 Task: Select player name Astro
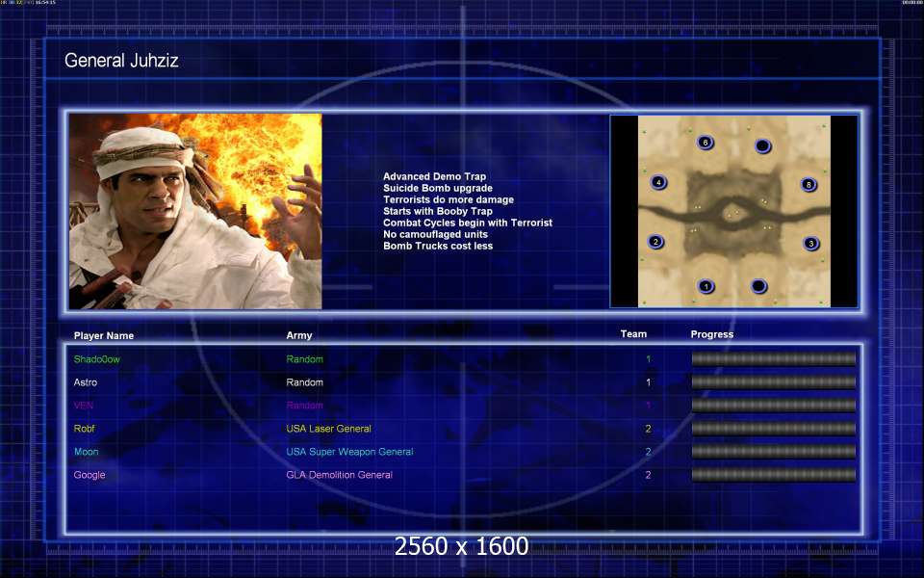(86, 382)
